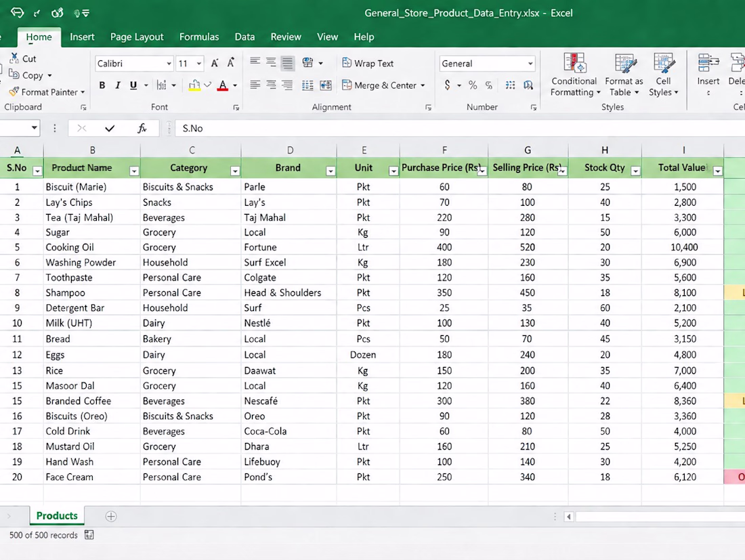Open Alignment group dialog launcher
This screenshot has width=745, height=560.
[428, 108]
